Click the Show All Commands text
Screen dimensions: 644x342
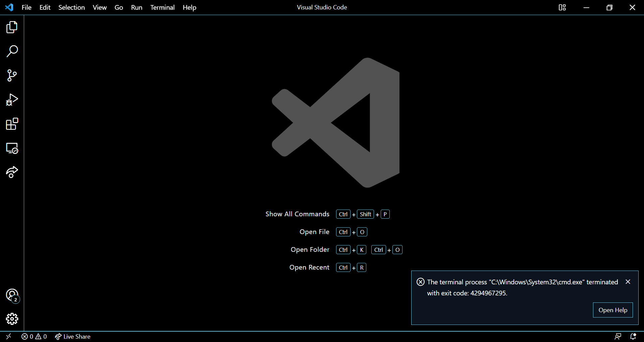[x=297, y=214]
